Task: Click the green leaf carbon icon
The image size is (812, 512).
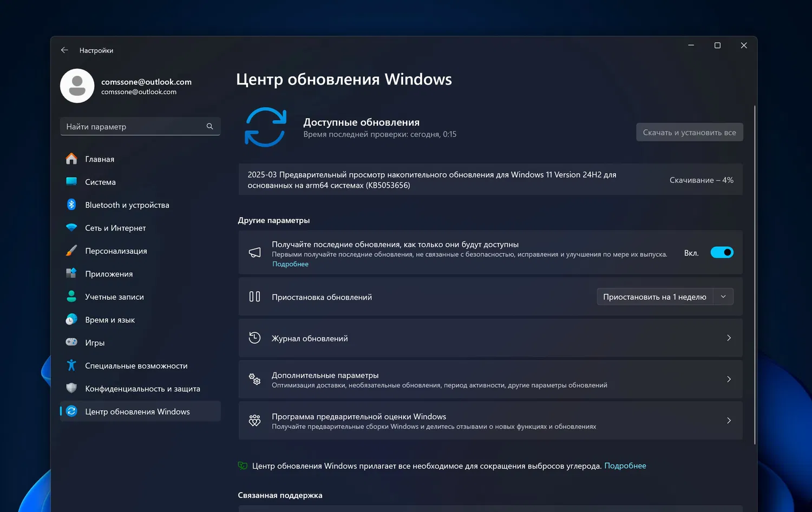Action: coord(243,465)
